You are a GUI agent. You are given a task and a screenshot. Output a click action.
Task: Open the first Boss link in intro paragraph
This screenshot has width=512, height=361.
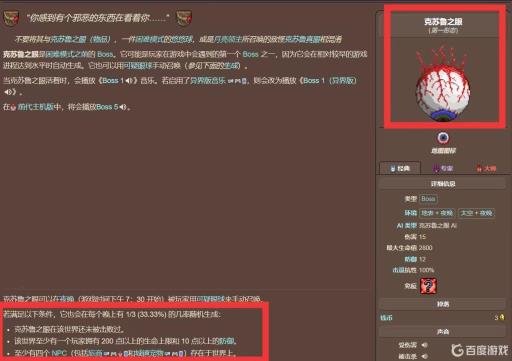[105, 54]
